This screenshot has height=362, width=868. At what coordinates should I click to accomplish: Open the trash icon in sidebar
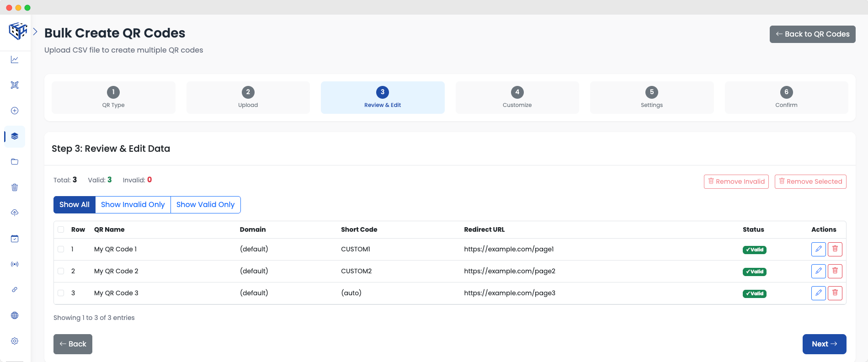15,187
